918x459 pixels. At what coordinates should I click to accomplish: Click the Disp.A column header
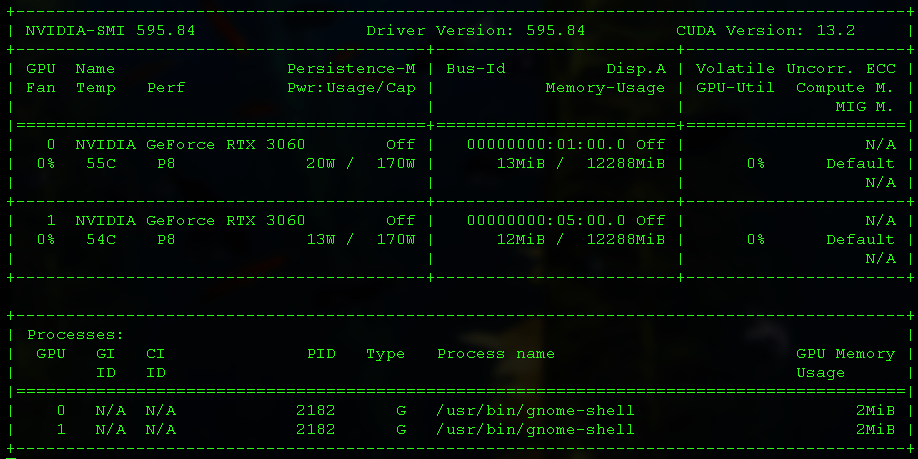[x=636, y=68]
